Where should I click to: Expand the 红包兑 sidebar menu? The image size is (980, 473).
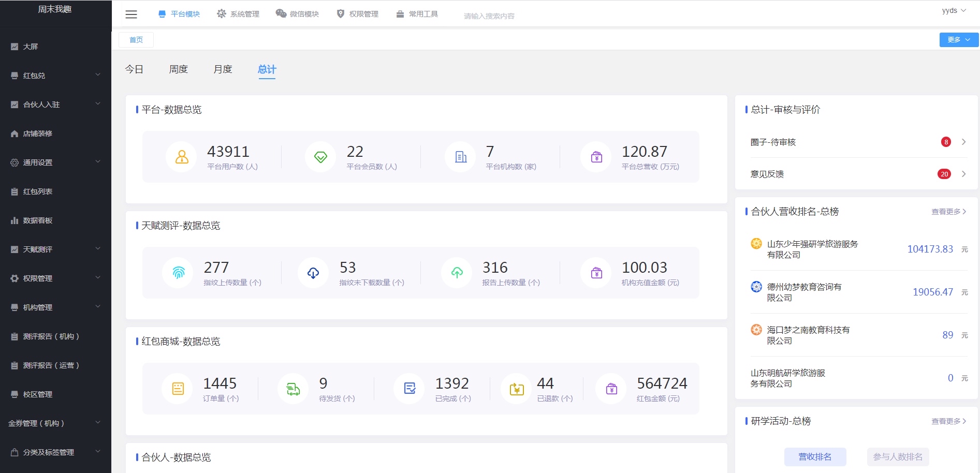pos(55,76)
